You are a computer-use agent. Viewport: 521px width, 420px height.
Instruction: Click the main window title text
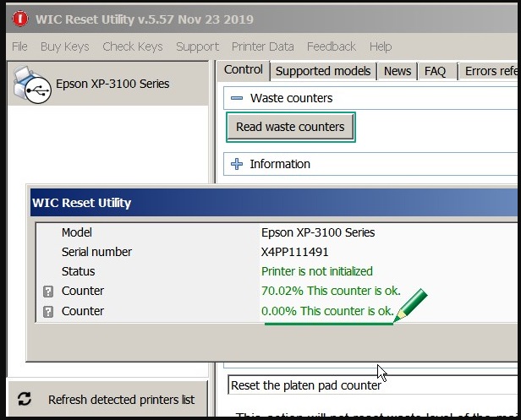[x=144, y=19]
